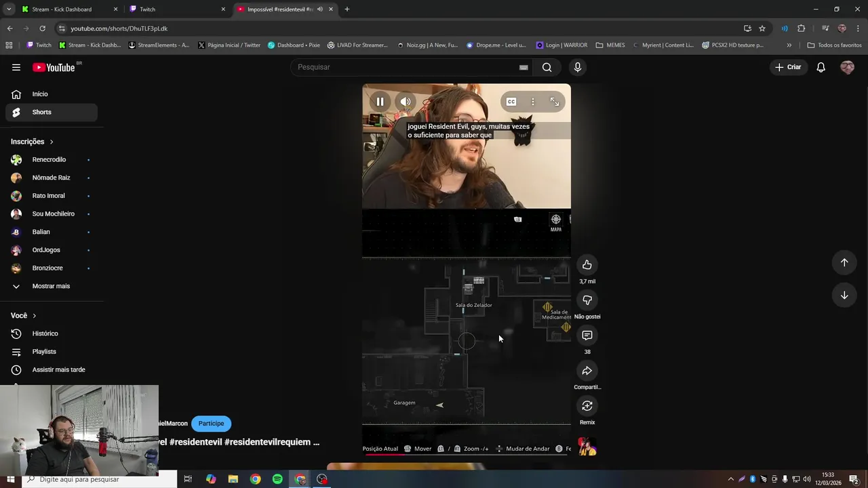The height and width of the screenshot is (488, 868).
Task: Open the Twitch bookmark
Action: (x=39, y=45)
